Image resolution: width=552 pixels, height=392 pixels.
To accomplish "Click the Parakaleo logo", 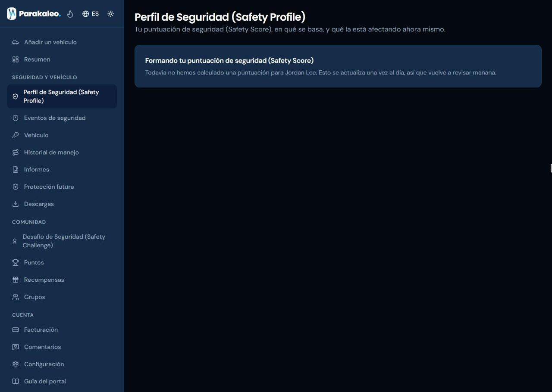I will [x=34, y=14].
